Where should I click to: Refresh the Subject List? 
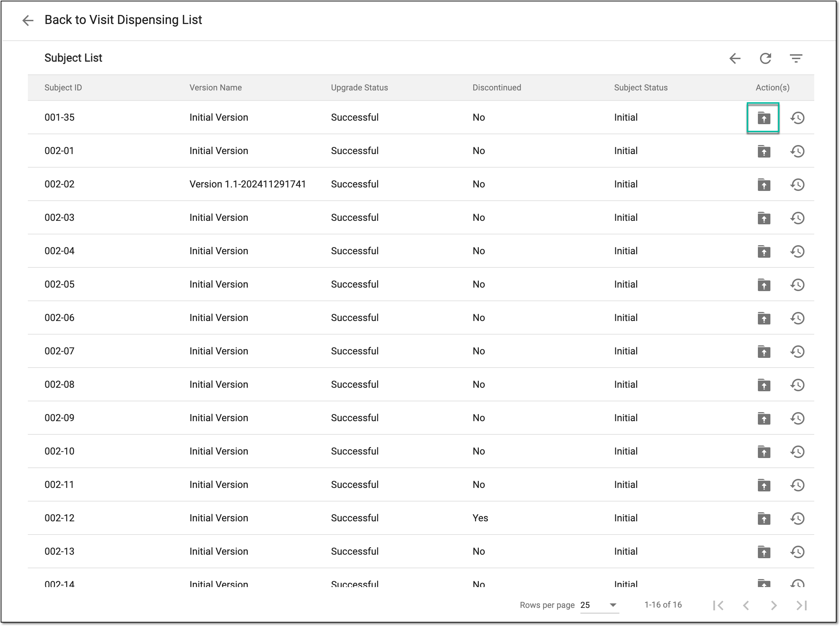pyautogui.click(x=765, y=58)
